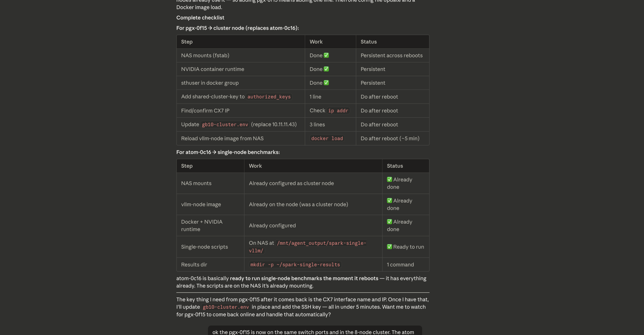Image resolution: width=644 pixels, height=335 pixels.
Task: Click the user message bubble at the bottom
Action: point(315,331)
